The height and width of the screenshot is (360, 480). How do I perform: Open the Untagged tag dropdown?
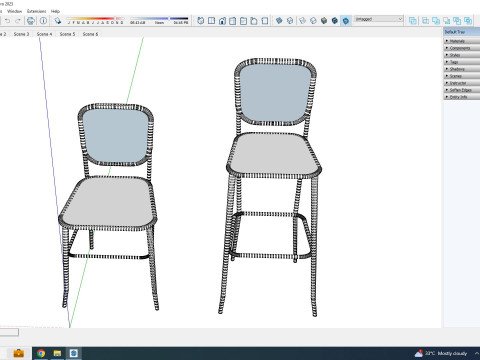click(x=378, y=19)
